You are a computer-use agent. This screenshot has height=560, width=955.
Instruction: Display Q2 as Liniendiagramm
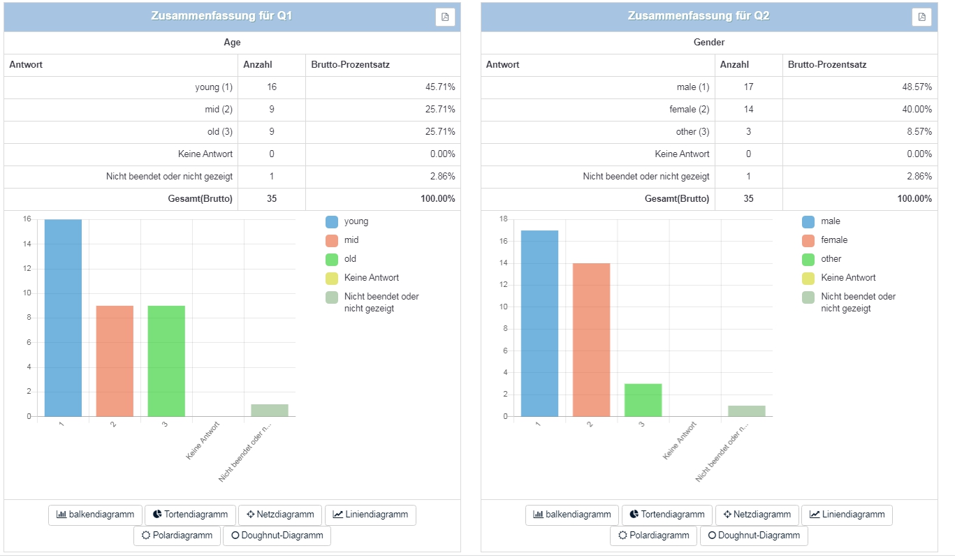pos(847,515)
